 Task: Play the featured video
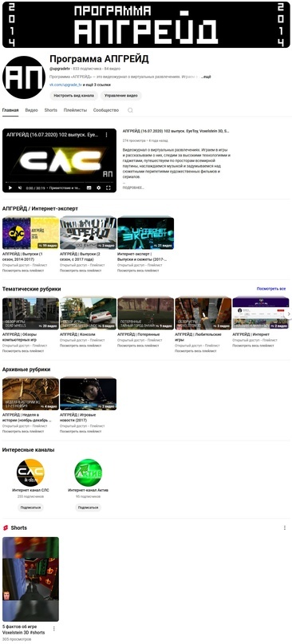[10, 188]
